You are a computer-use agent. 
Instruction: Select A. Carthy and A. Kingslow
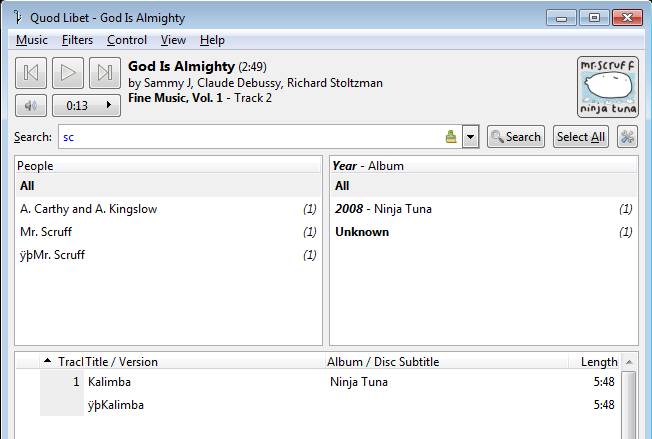[168, 209]
